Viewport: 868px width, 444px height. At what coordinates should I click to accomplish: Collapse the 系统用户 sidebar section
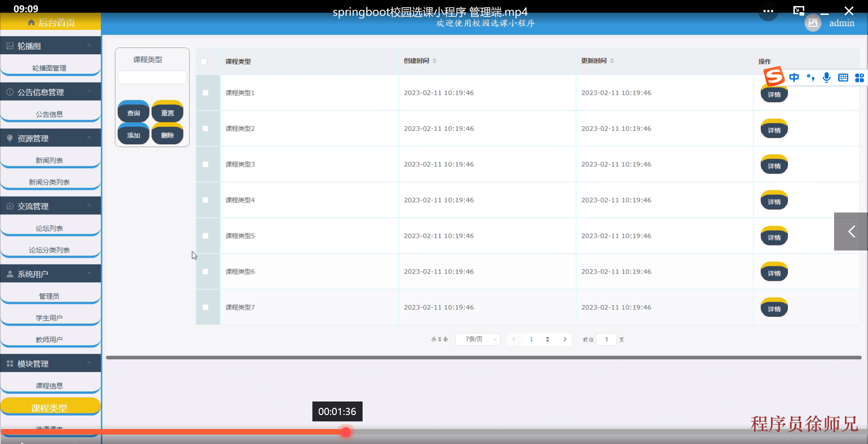[89, 273]
